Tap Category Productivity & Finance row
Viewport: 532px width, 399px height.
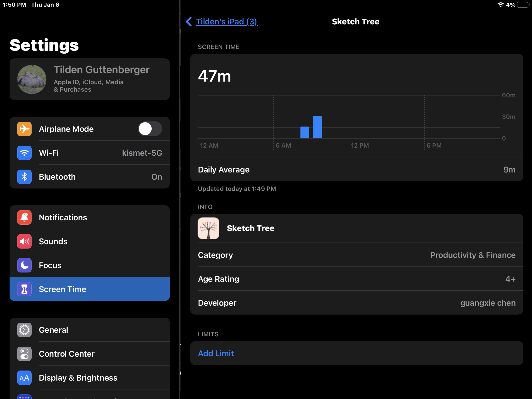tap(357, 255)
